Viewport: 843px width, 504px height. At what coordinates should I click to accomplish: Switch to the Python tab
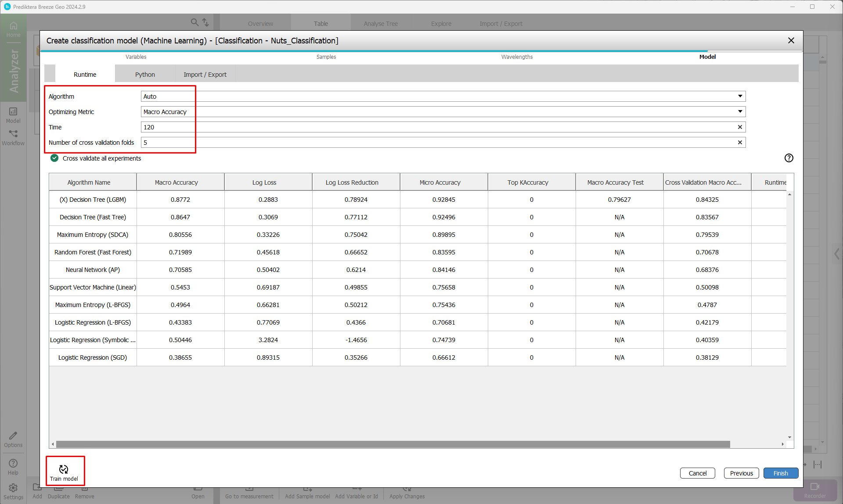coord(145,75)
